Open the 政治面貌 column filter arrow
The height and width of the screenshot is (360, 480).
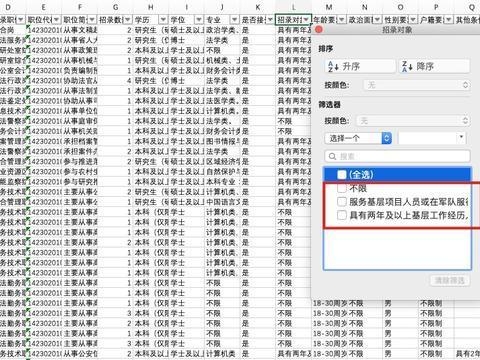(377, 20)
